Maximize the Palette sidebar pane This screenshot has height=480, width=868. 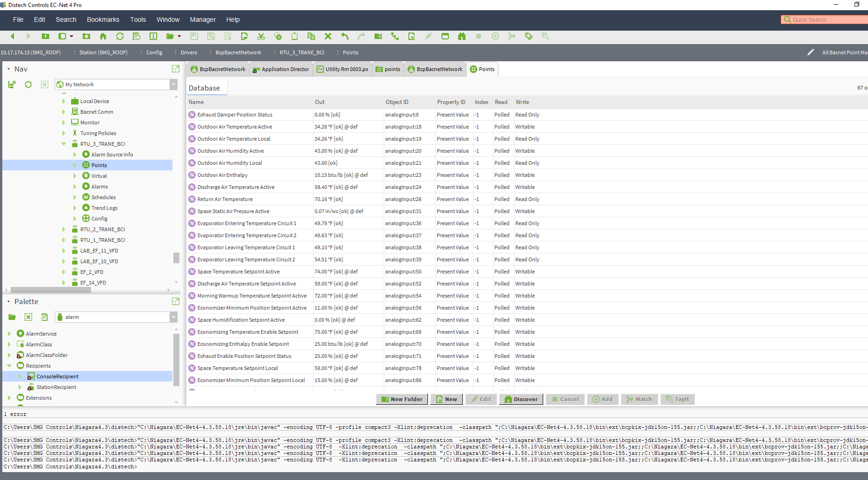[176, 301]
